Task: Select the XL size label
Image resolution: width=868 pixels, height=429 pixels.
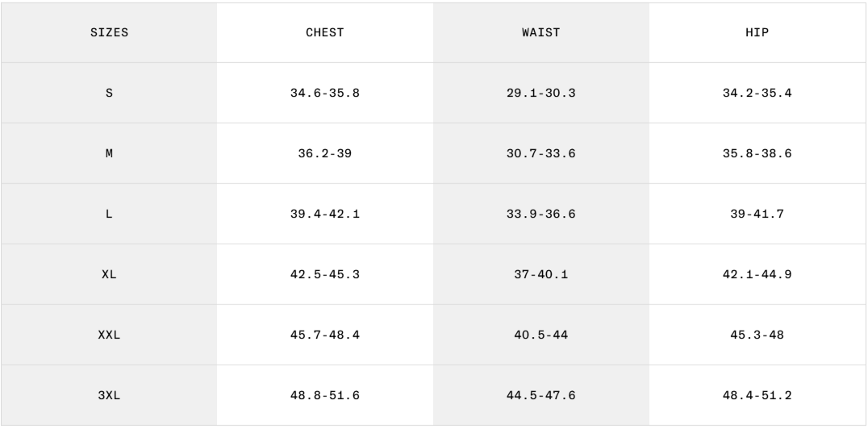Action: coord(109,275)
